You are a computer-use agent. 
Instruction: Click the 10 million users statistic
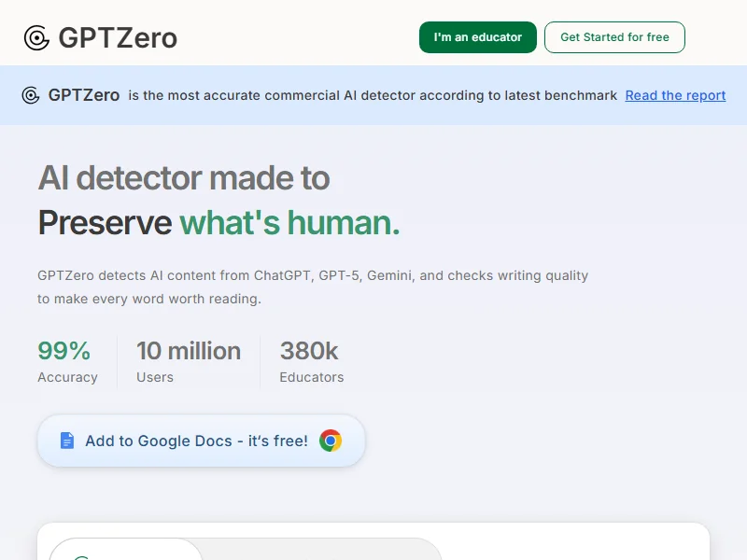[x=188, y=351]
